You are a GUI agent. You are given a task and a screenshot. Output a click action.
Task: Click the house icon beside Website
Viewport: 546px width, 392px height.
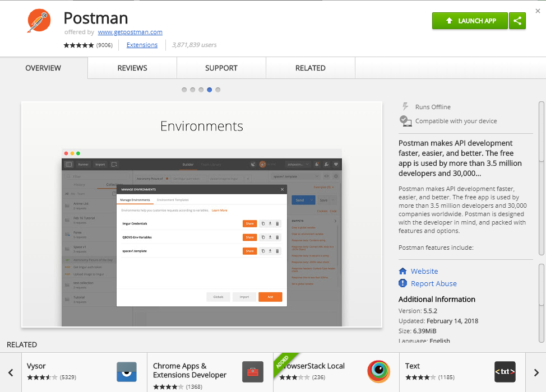pyautogui.click(x=402, y=271)
